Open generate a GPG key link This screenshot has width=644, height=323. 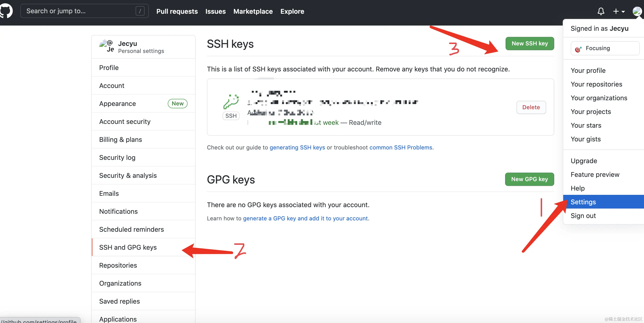coord(305,218)
